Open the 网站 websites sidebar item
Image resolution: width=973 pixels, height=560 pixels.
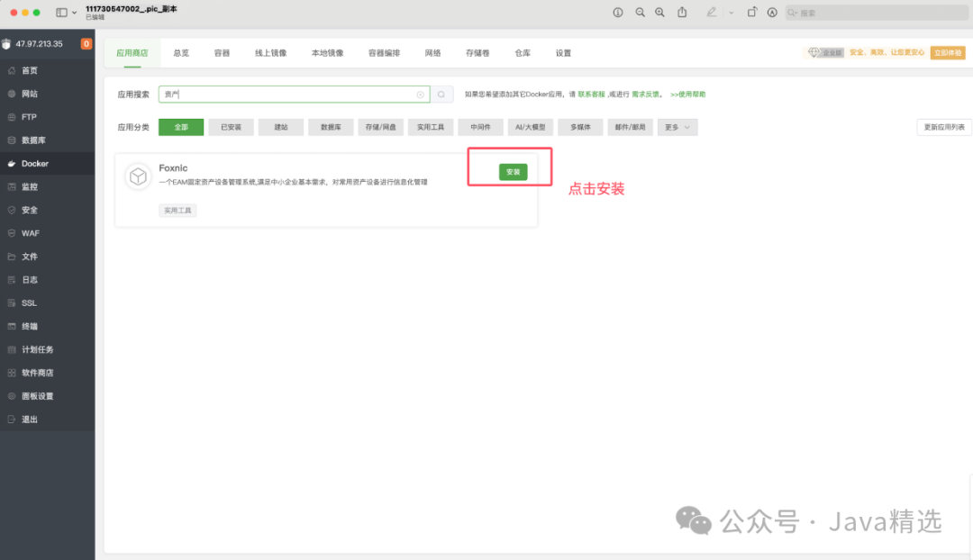[x=47, y=94]
